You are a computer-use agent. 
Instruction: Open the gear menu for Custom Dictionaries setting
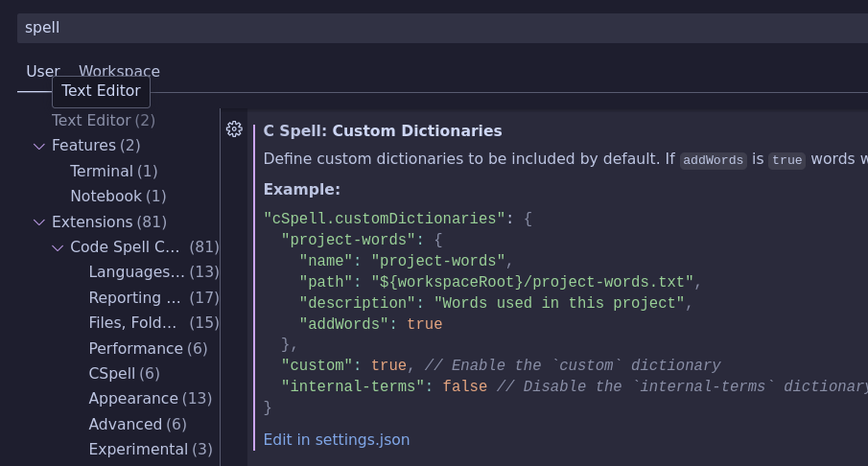point(234,129)
